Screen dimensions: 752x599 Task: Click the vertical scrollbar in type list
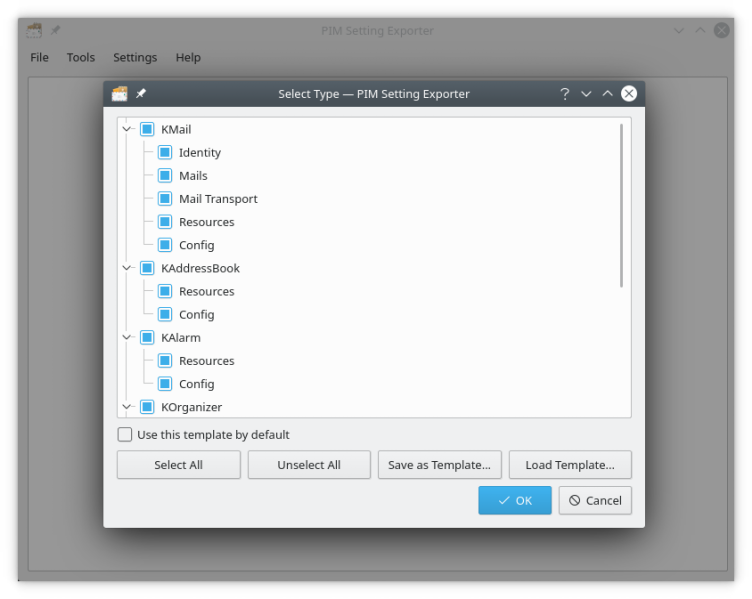[622, 205]
